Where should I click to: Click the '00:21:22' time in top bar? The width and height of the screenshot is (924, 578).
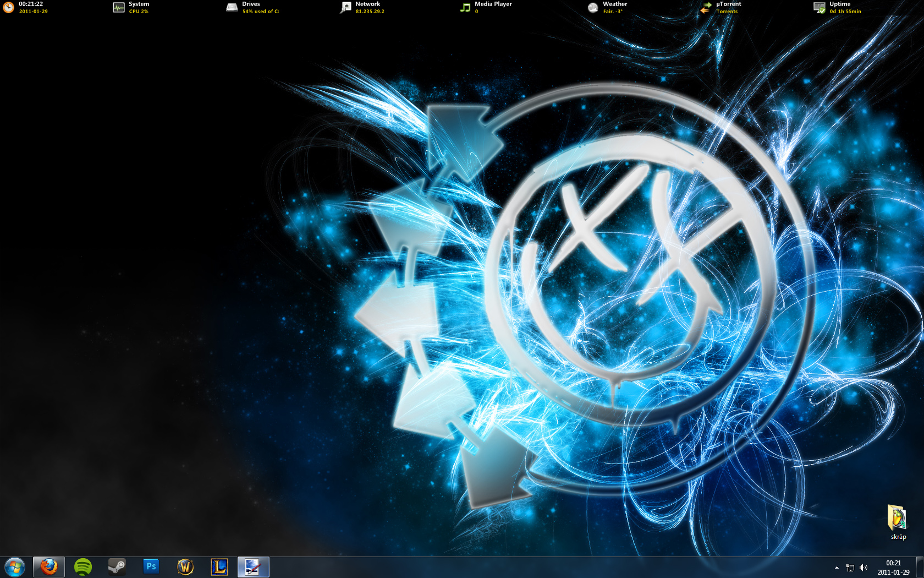point(31,4)
